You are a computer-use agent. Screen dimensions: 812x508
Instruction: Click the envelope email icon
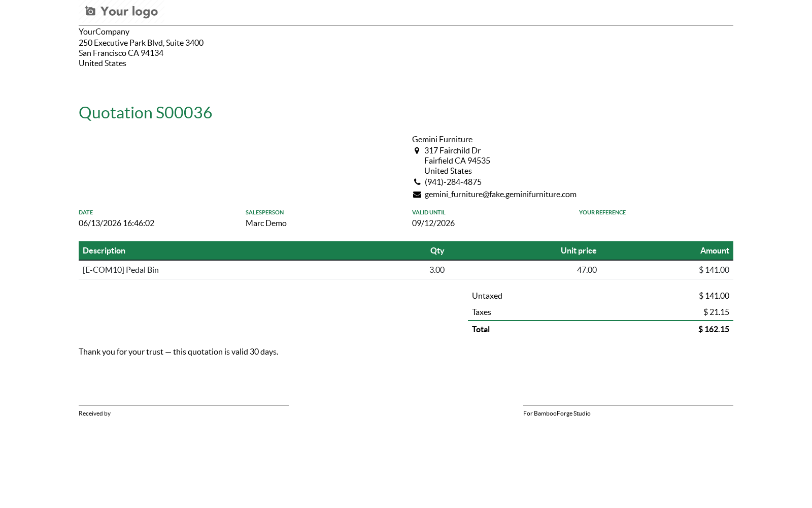click(x=417, y=195)
